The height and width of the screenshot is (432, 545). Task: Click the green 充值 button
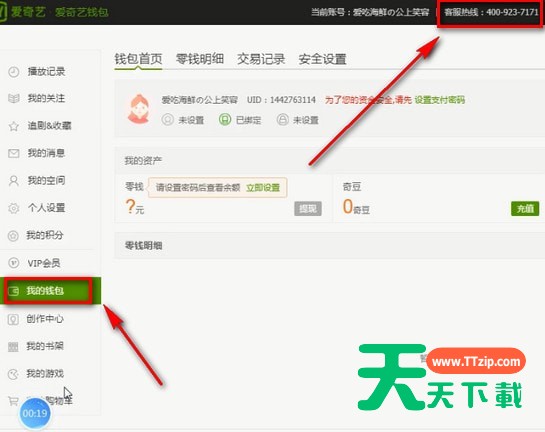(525, 209)
